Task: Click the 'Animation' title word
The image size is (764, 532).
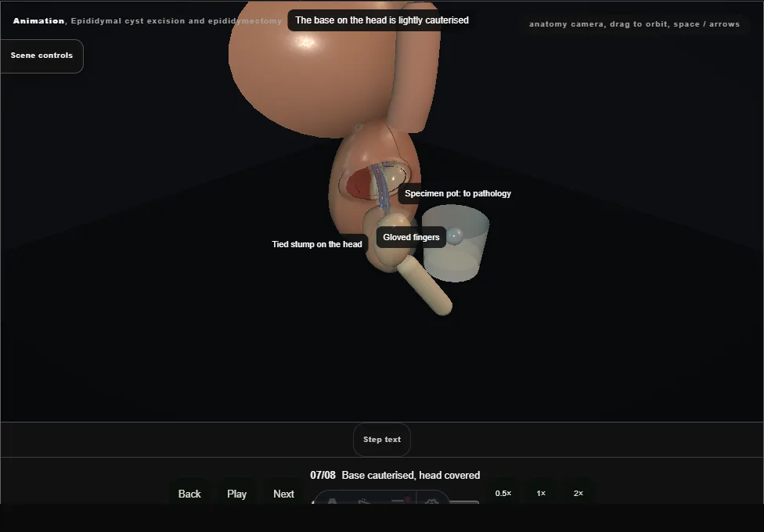Action: pos(38,21)
